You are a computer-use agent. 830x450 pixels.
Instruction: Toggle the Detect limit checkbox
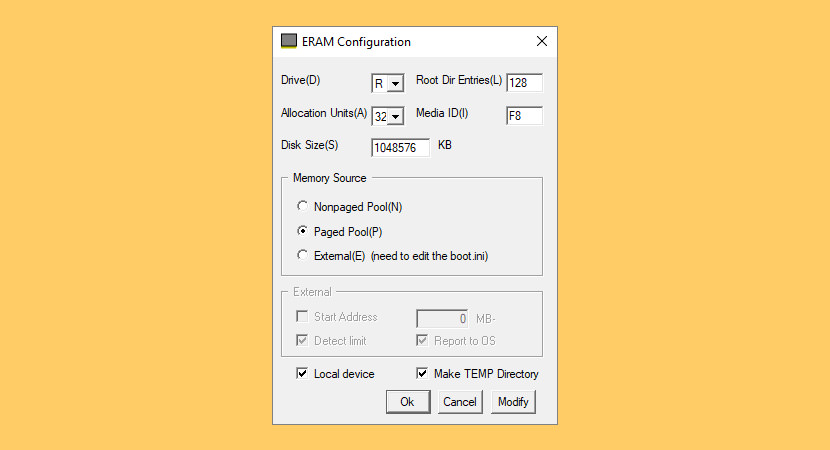[x=302, y=341]
